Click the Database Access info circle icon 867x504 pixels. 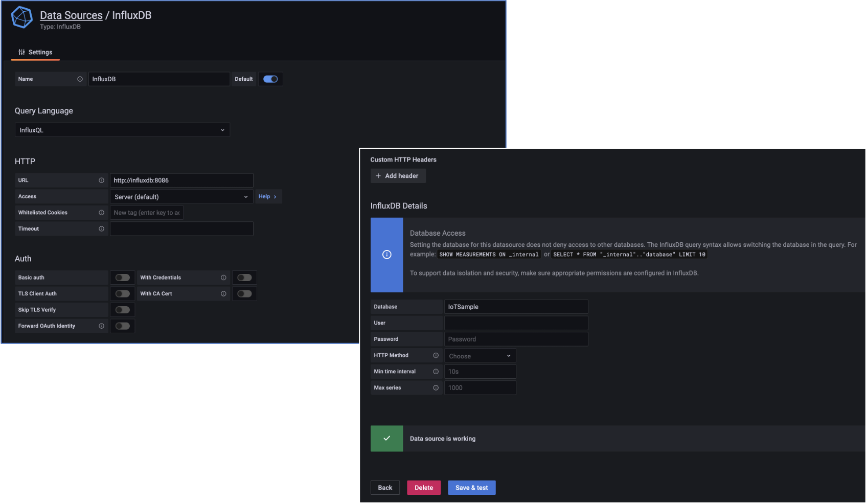click(x=387, y=255)
